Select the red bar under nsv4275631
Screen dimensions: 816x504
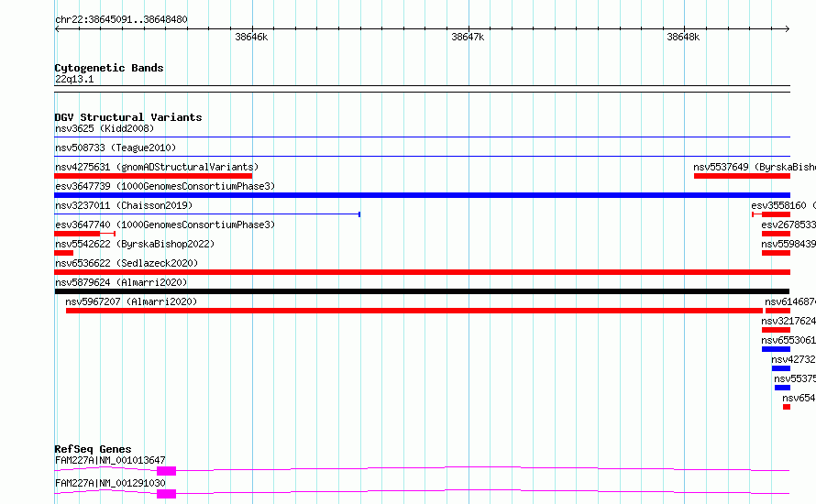click(153, 176)
